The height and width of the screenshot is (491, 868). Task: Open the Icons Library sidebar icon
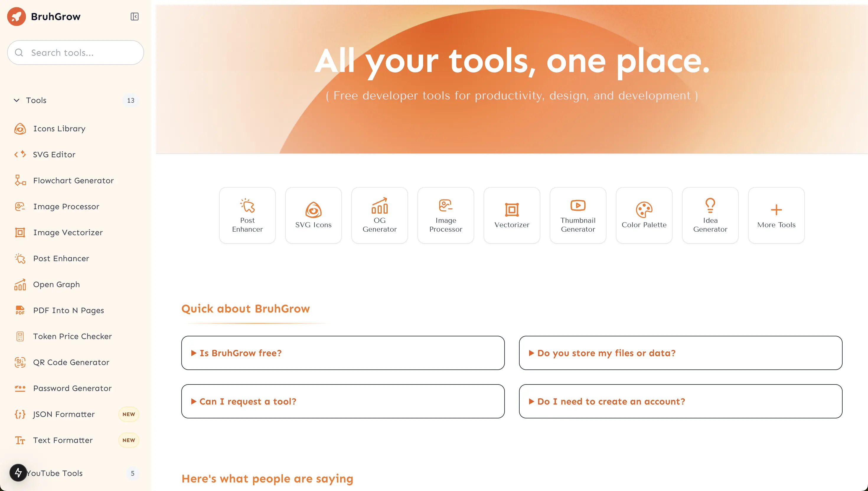click(x=20, y=129)
